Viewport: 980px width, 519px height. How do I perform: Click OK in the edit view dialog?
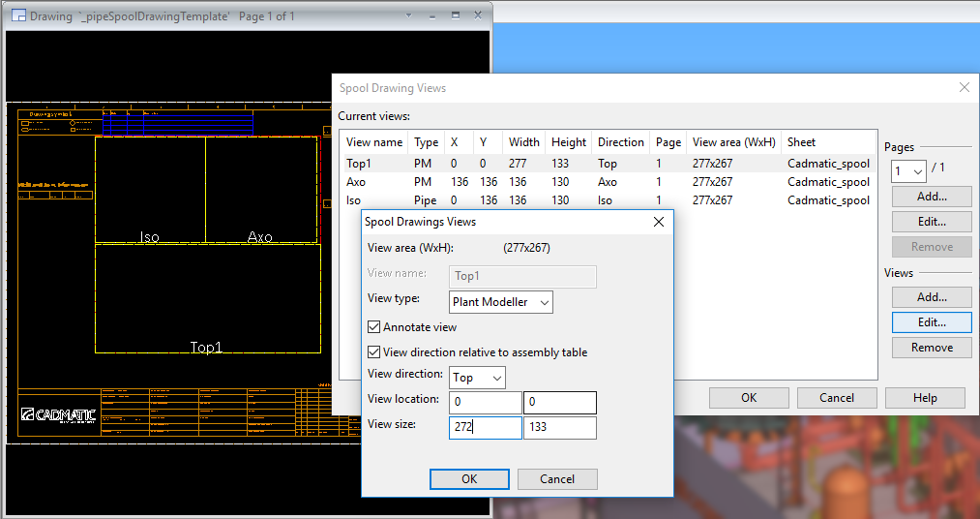(469, 478)
